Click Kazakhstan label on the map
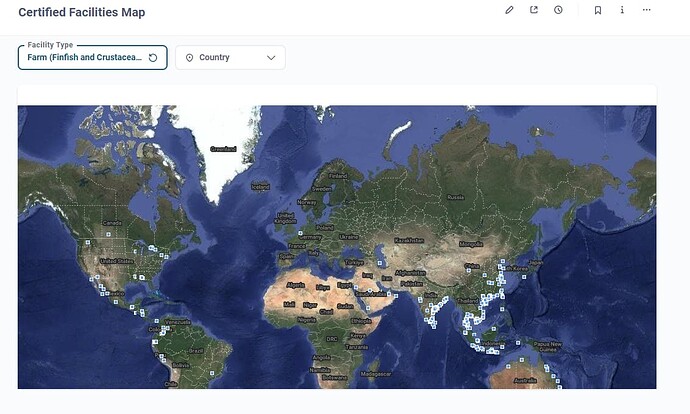The width and height of the screenshot is (690, 414). tap(411, 240)
